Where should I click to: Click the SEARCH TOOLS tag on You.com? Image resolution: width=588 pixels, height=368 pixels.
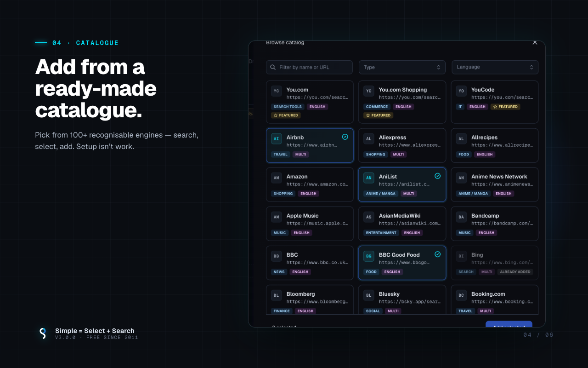[288, 107]
